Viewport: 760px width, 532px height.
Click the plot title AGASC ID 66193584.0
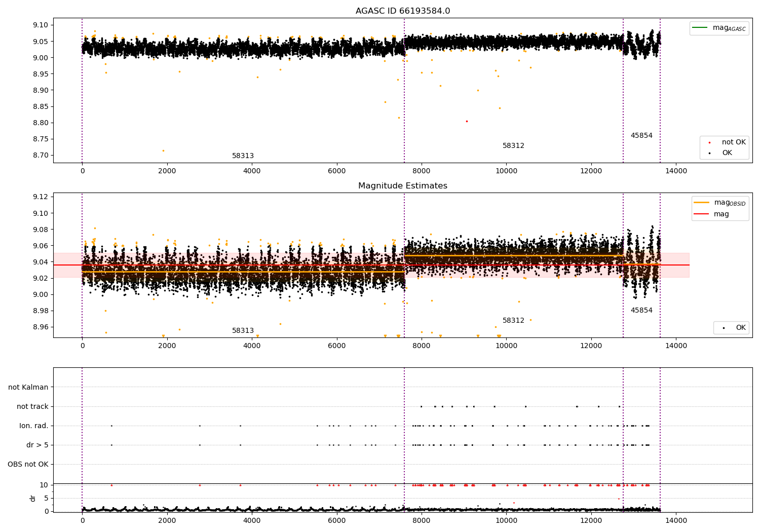pos(403,11)
